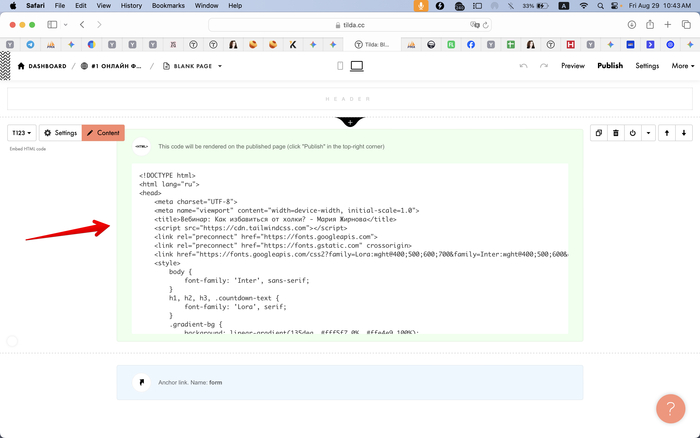Delete the block using trash icon
The height and width of the screenshot is (438, 700).
coord(616,132)
